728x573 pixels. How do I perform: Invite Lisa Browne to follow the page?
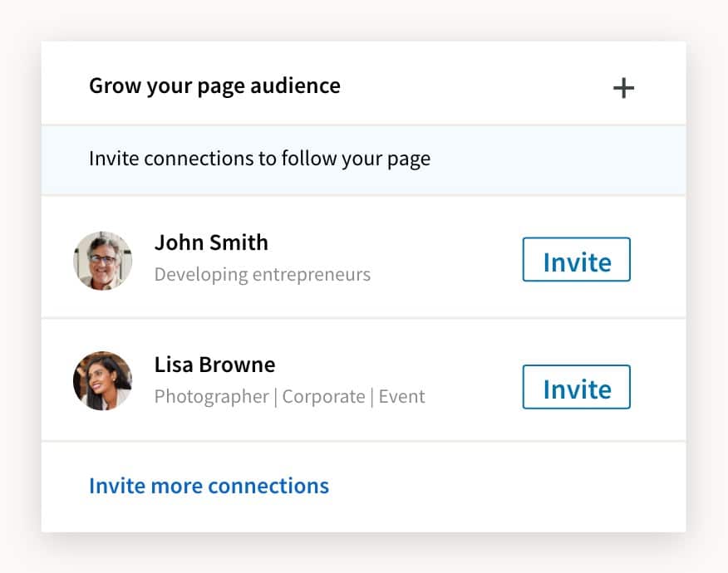point(576,387)
